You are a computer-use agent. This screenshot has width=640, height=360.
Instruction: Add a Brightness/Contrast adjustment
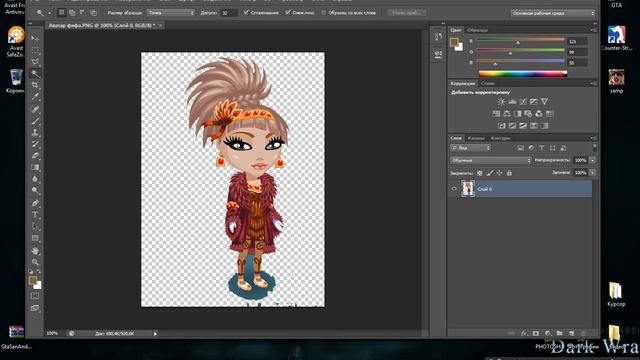point(501,102)
